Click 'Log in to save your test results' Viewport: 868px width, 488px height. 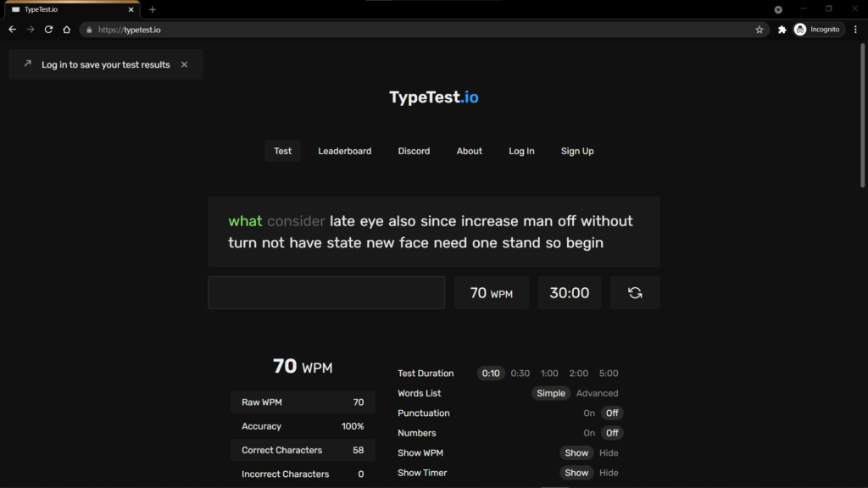(106, 64)
